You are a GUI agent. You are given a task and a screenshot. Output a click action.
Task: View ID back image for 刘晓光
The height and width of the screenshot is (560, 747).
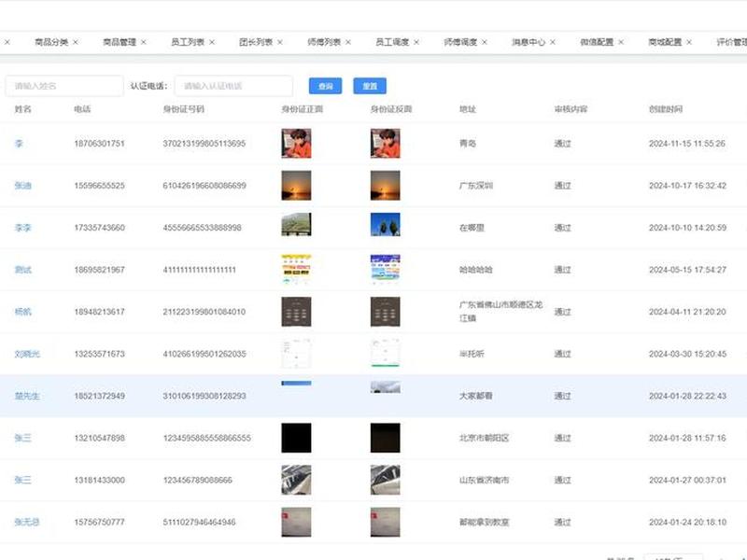coord(386,354)
